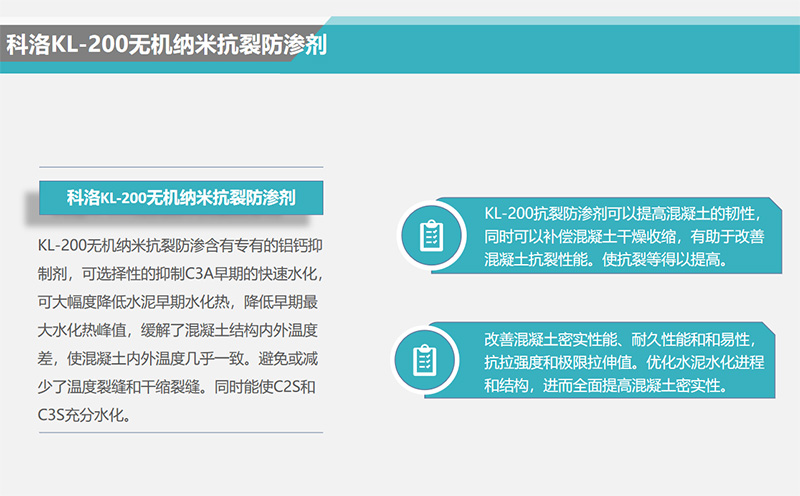This screenshot has width=800, height=496.
Task: Click the upper teal text box about 韧性
Action: coord(620,237)
